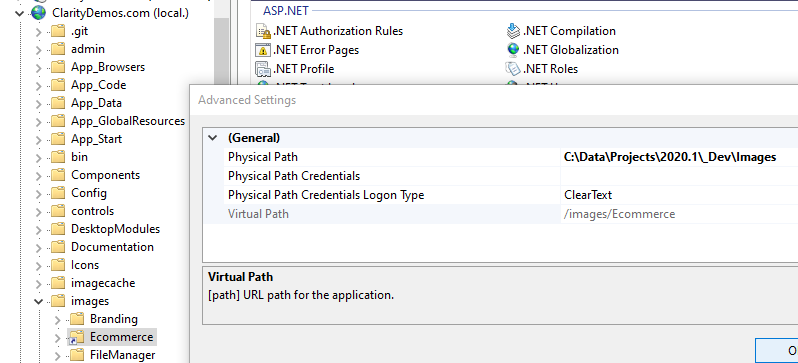
Task: Click the bin folder icon
Action: [58, 157]
